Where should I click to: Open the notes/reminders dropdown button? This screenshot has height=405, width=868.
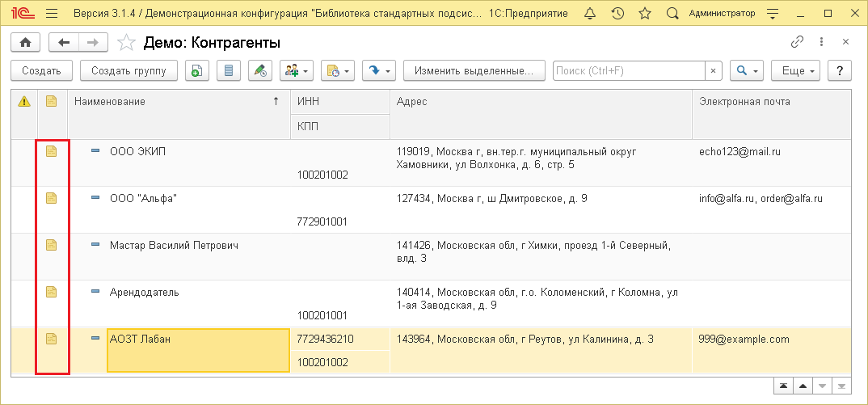pos(338,71)
